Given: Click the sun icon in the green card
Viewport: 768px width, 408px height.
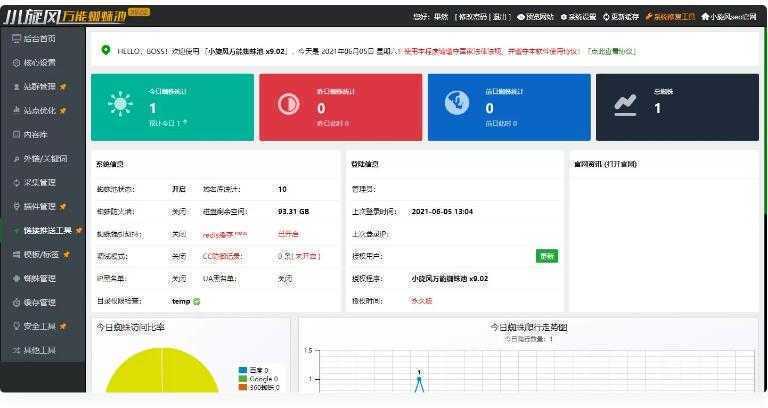Looking at the screenshot, I should click(x=120, y=104).
